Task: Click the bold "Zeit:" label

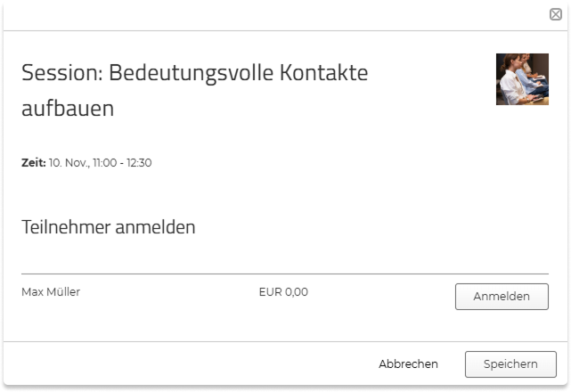Action: coord(33,163)
